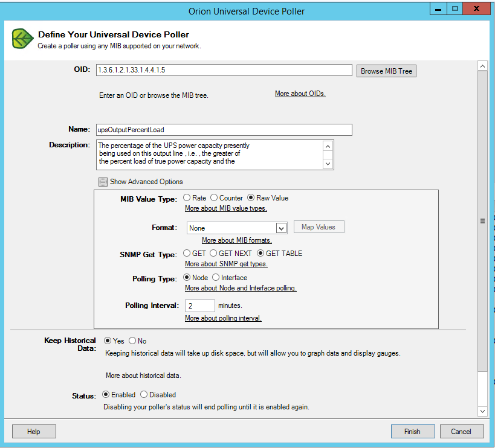495x448 pixels.
Task: Collapse the Show Advanced Options box icon
Action: point(103,182)
